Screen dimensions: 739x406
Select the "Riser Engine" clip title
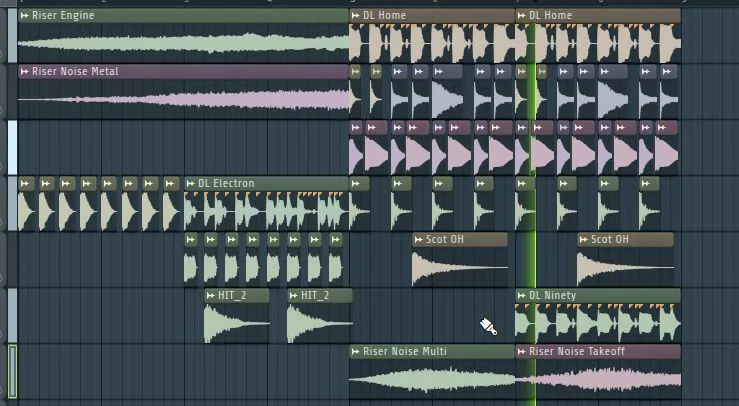(x=63, y=16)
